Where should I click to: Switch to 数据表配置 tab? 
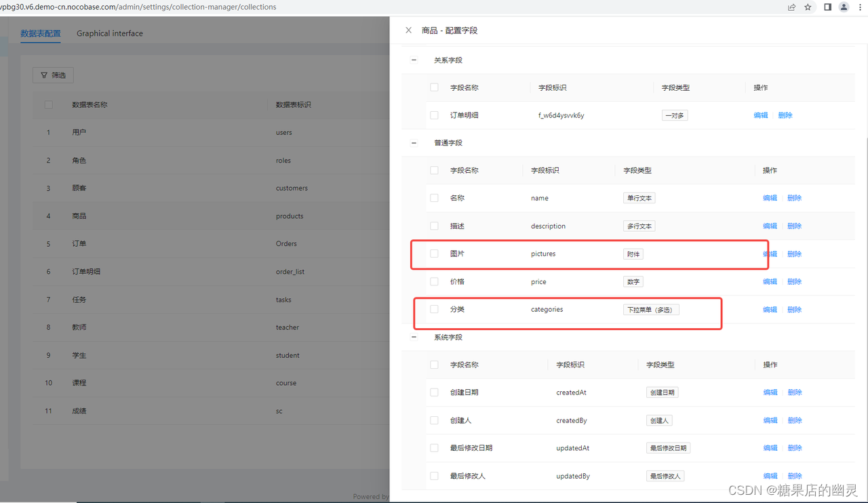41,33
